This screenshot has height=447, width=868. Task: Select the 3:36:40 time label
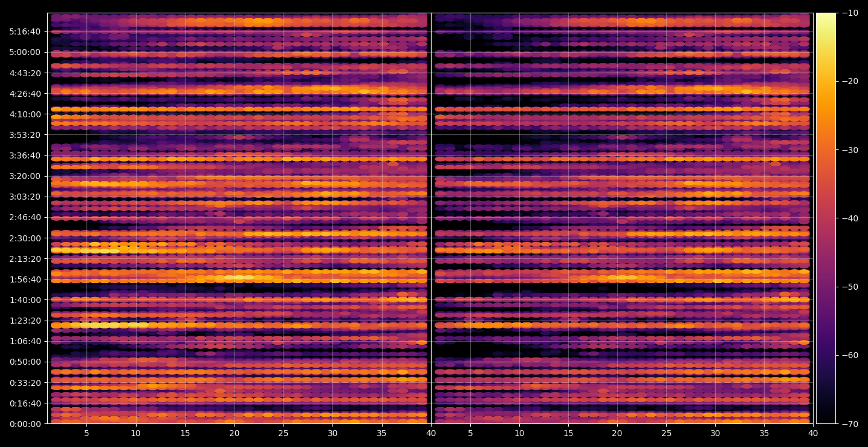(25, 155)
